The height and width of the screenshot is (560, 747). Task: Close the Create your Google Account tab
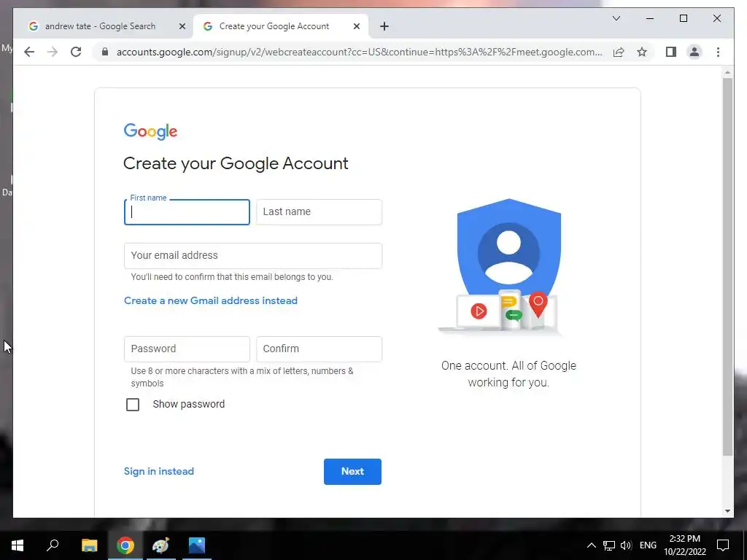coord(356,27)
